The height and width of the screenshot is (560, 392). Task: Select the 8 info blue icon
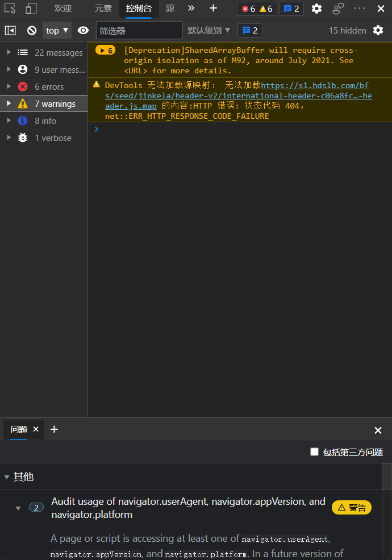pyautogui.click(x=23, y=121)
